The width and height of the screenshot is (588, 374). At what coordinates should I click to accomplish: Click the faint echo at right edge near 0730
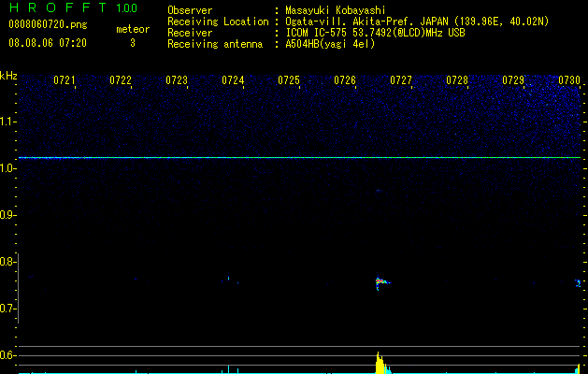[578, 283]
